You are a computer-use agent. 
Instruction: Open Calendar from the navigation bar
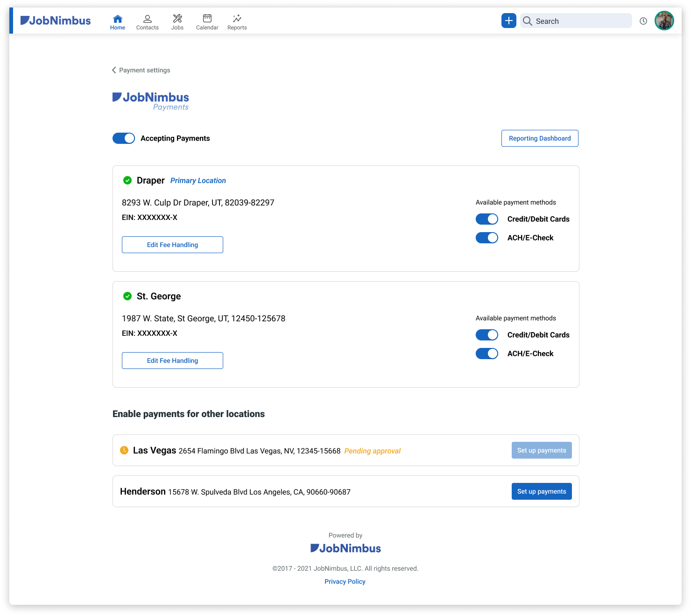(x=207, y=22)
